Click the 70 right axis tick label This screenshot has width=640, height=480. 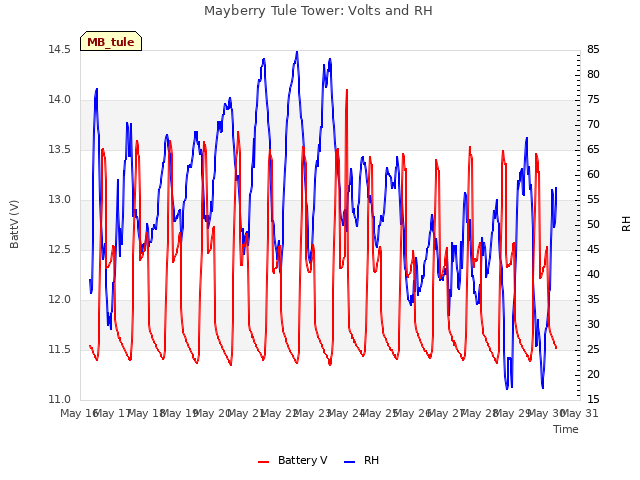(x=593, y=124)
